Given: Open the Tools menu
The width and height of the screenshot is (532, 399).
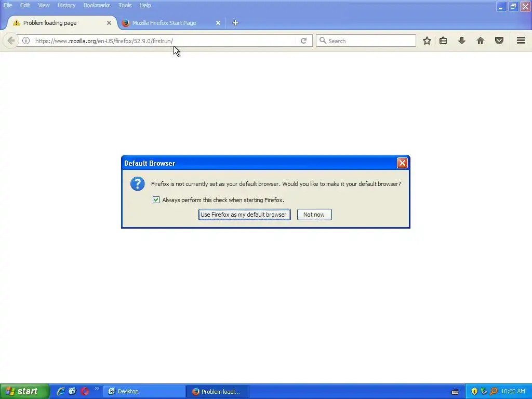Looking at the screenshot, I should pos(125,5).
